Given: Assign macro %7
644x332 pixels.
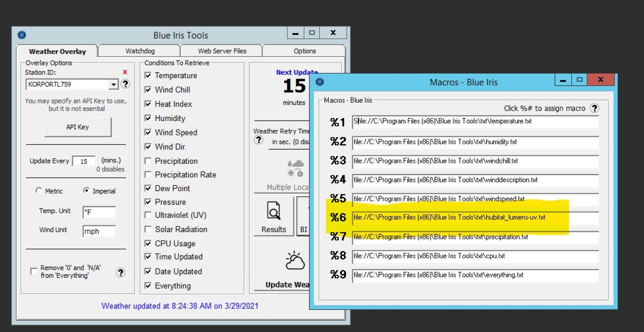Looking at the screenshot, I should point(338,237).
